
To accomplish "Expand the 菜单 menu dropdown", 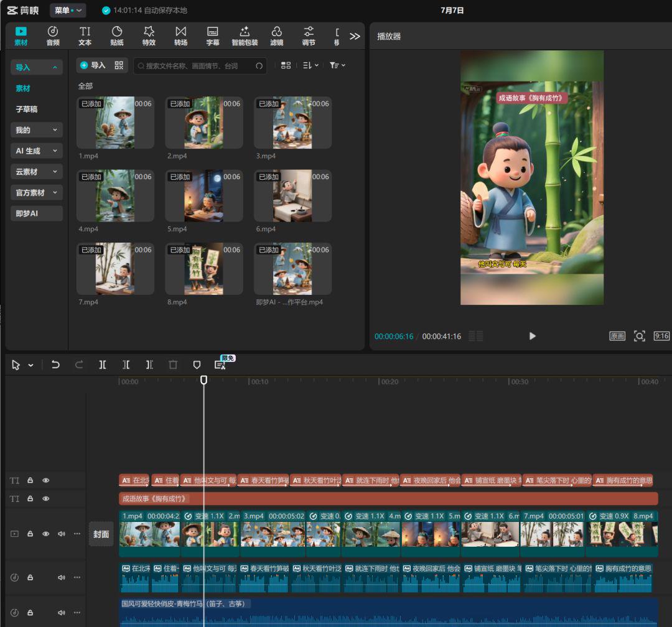I will click(68, 11).
